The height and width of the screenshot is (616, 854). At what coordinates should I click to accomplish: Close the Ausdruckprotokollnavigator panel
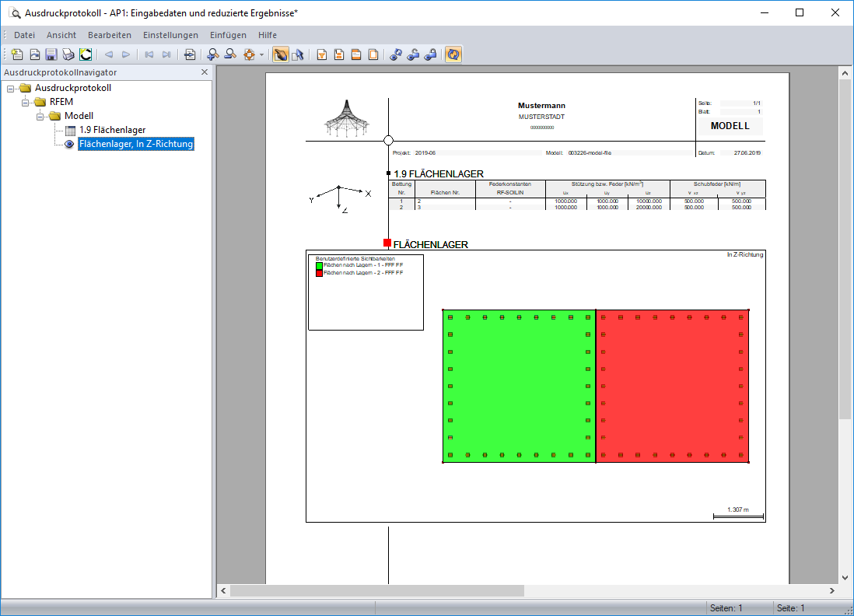click(204, 72)
